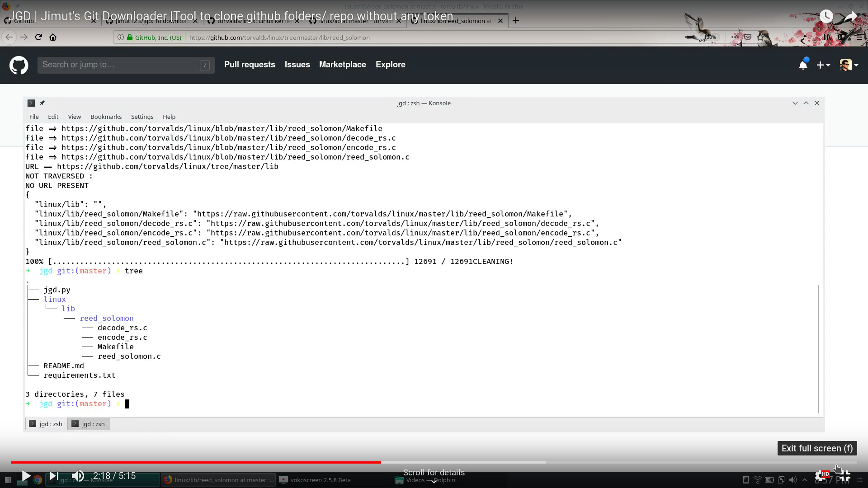Reload the browser page

38,38
